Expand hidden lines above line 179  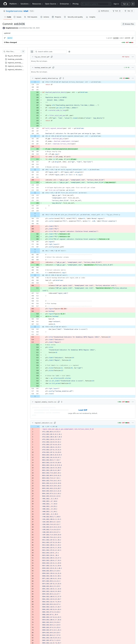pyautogui.click(x=35, y=82)
